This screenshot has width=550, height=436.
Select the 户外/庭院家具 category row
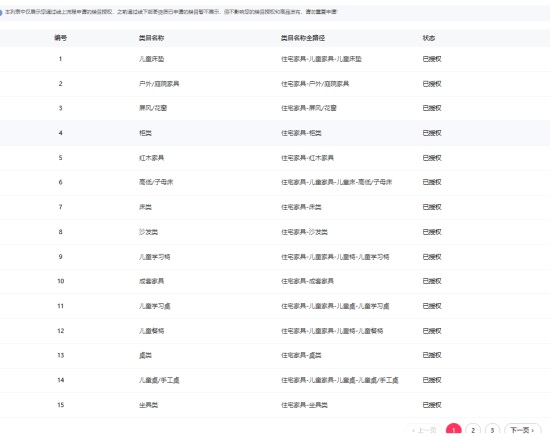pyautogui.click(x=275, y=84)
